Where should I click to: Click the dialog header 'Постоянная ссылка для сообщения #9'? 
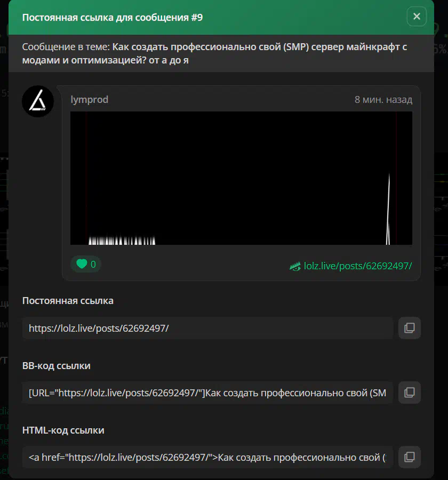(113, 17)
